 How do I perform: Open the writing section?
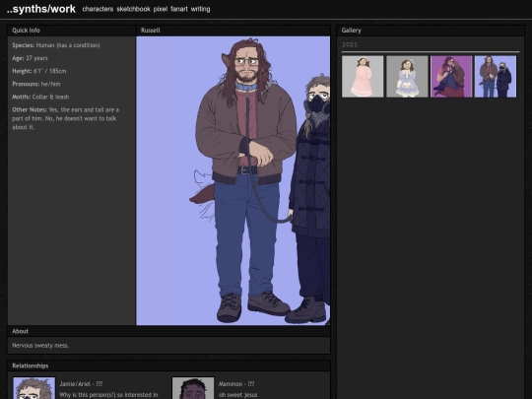[x=200, y=9]
